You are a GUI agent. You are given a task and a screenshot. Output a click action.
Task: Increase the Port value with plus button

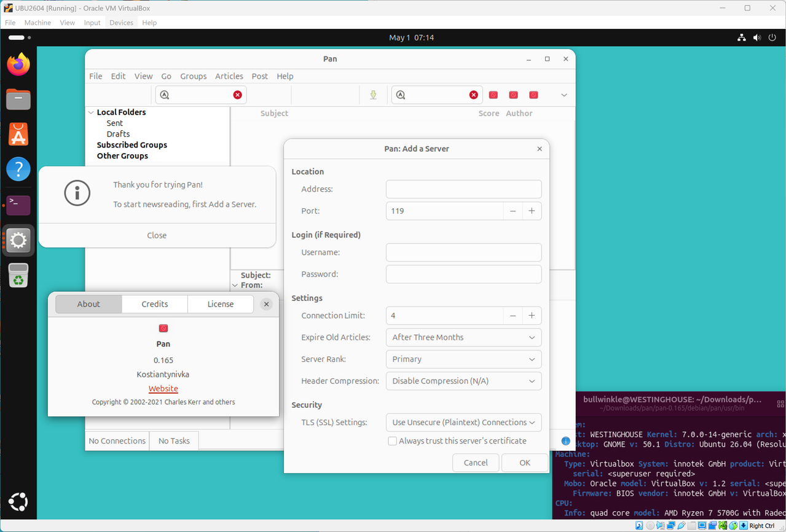[532, 211]
